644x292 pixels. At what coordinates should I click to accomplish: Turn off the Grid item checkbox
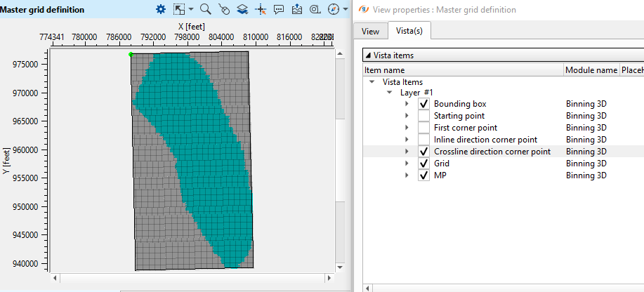pos(423,164)
